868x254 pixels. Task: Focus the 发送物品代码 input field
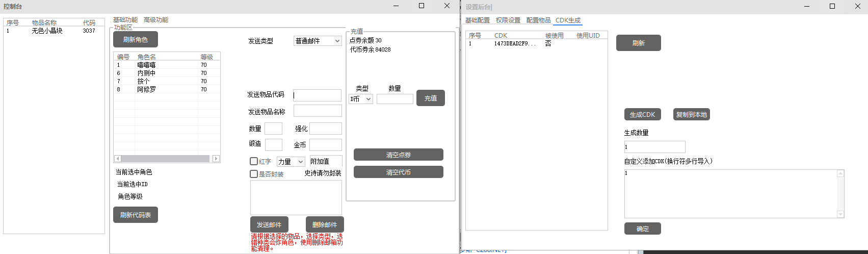click(317, 95)
